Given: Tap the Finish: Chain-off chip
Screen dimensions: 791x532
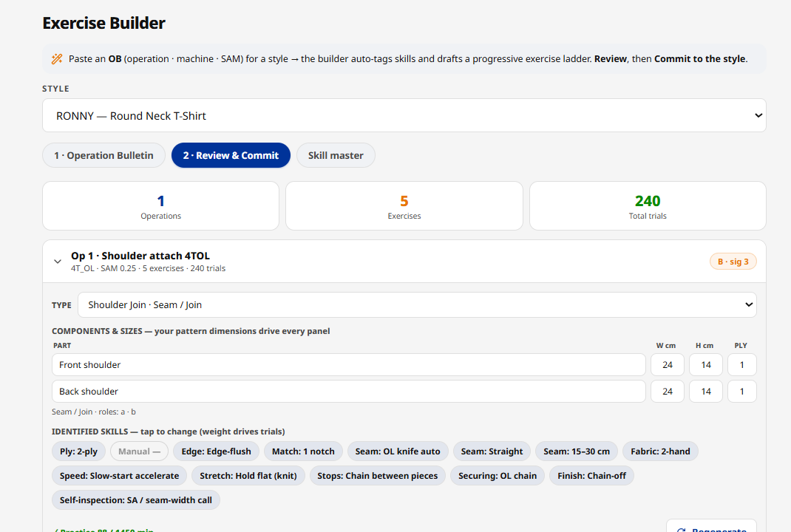Looking at the screenshot, I should click(591, 476).
